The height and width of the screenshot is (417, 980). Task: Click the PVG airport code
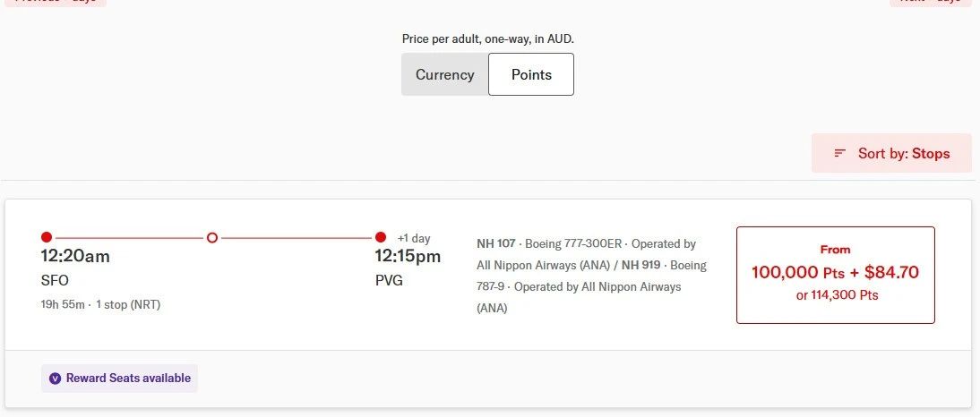click(x=389, y=280)
